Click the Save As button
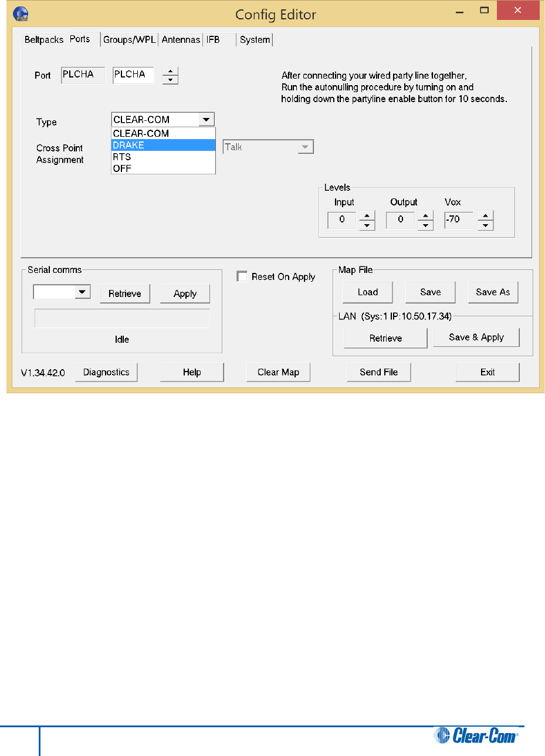Image resolution: width=545 pixels, height=756 pixels. [x=493, y=292]
